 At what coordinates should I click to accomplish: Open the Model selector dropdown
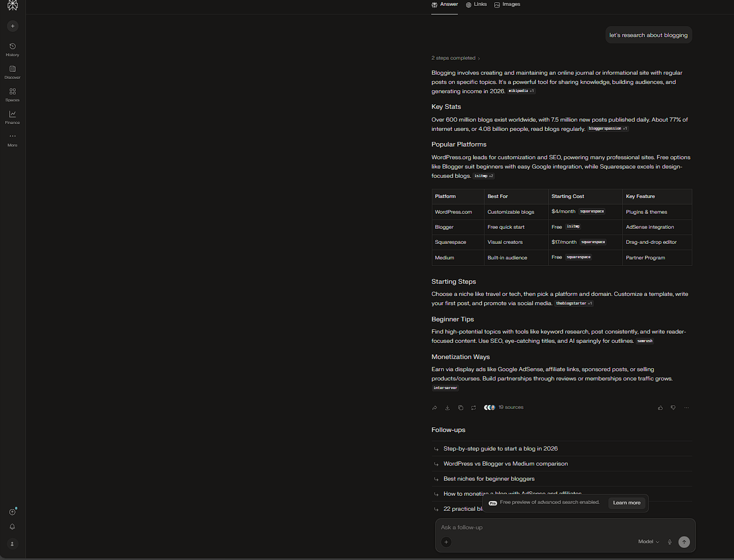coord(648,542)
